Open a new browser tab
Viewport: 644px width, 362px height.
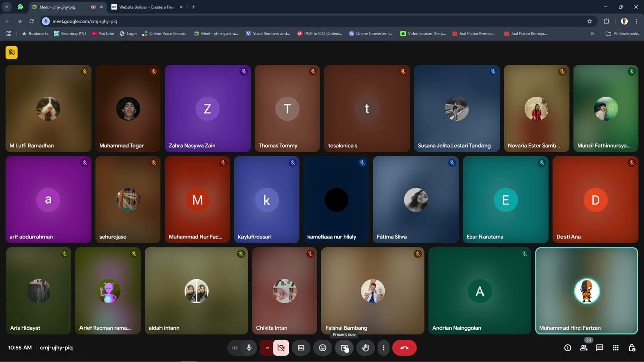[x=193, y=7]
